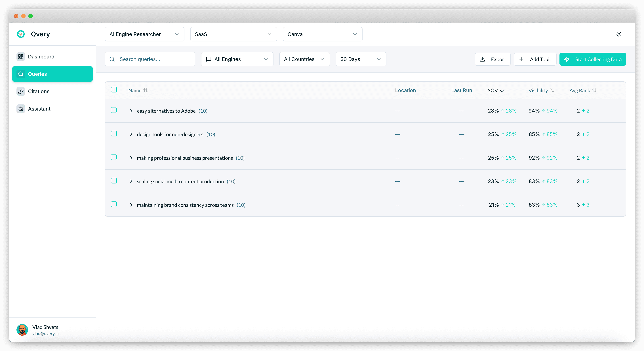Expand the 'scaling social media content production' chevron

tap(131, 181)
